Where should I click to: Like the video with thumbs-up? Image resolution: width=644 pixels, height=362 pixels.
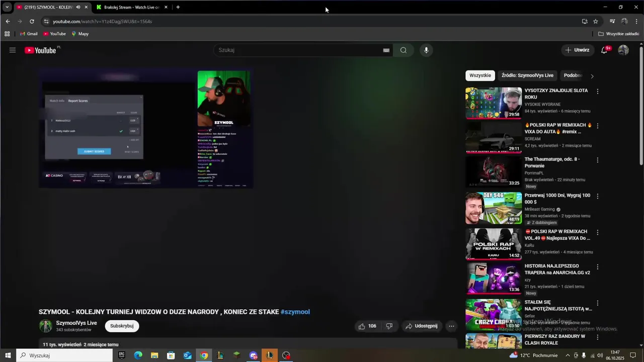367,326
